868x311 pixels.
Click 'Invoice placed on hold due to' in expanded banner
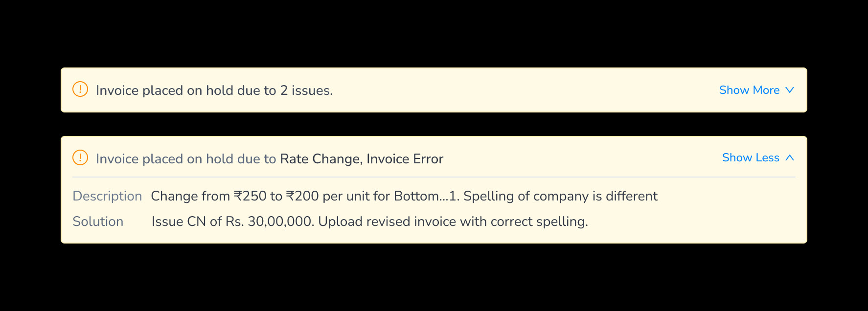point(186,159)
